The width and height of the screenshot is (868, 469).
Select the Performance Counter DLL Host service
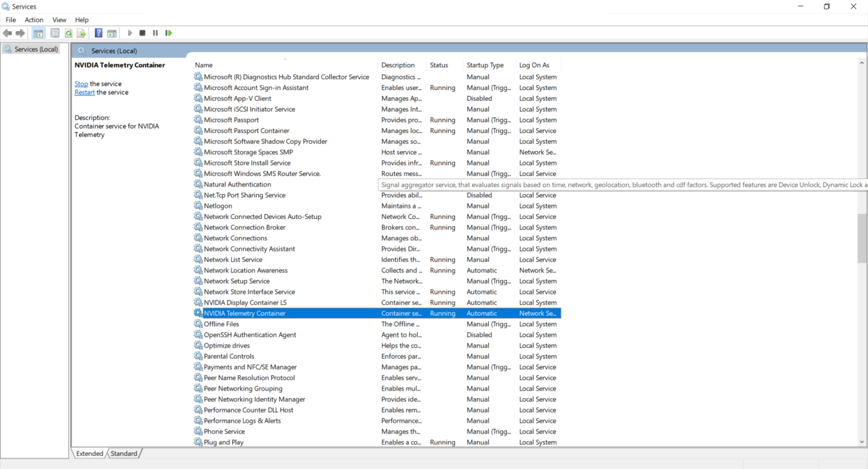tap(377, 410)
